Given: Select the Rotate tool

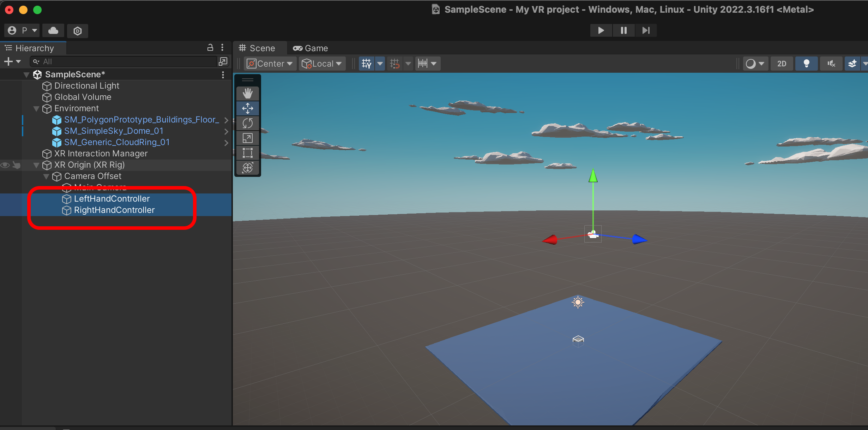Looking at the screenshot, I should click(248, 123).
